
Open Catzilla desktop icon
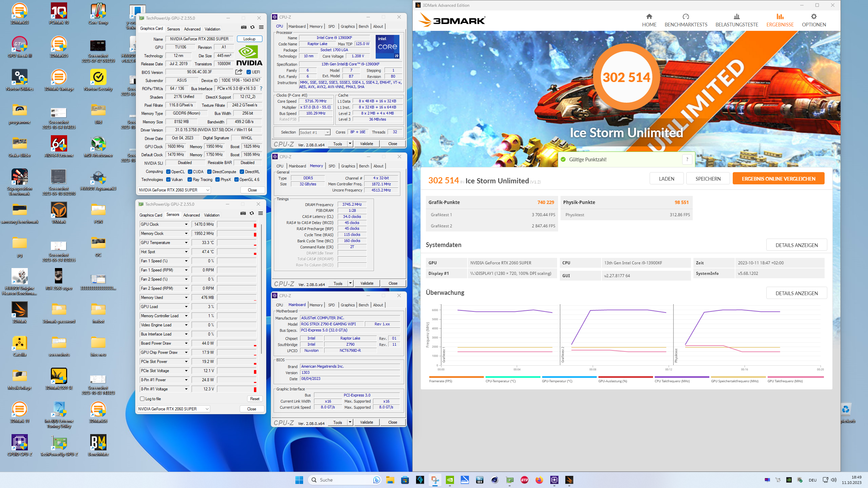click(x=19, y=346)
